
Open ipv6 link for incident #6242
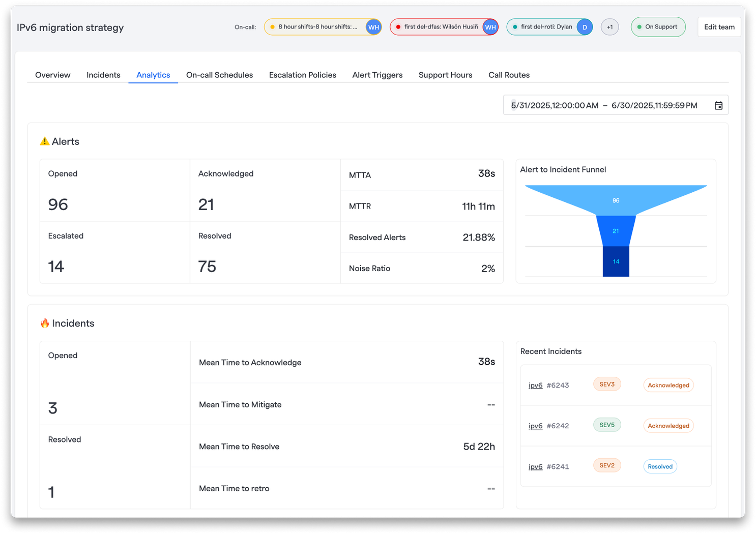[535, 426]
